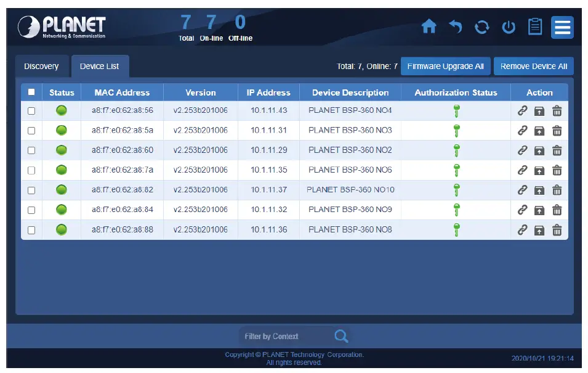This screenshot has width=588, height=373.
Task: Click link icon for PLANET BSP-360 NO4
Action: pos(522,111)
